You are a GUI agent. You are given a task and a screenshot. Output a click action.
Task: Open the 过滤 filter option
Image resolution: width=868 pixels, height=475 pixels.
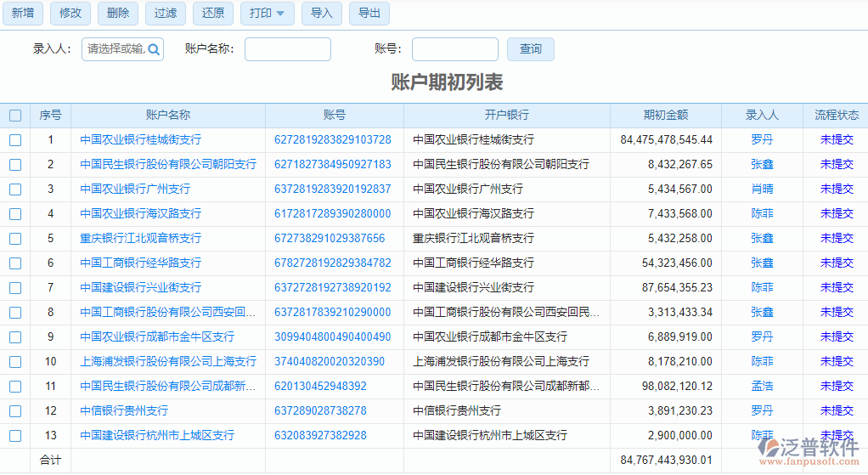pos(166,13)
